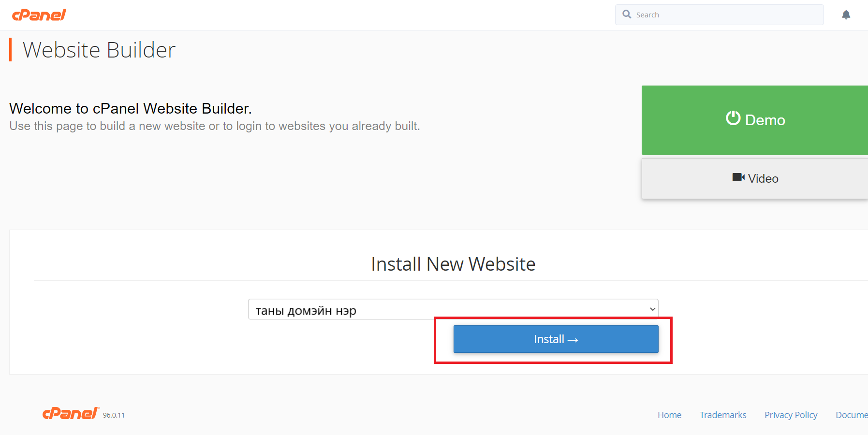868x435 pixels.
Task: Click the Website Builder page title
Action: (99, 50)
